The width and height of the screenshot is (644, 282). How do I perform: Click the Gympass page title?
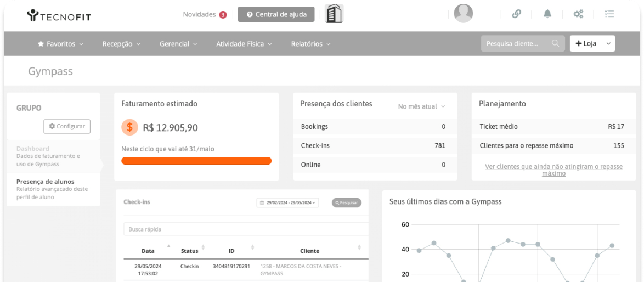50,71
